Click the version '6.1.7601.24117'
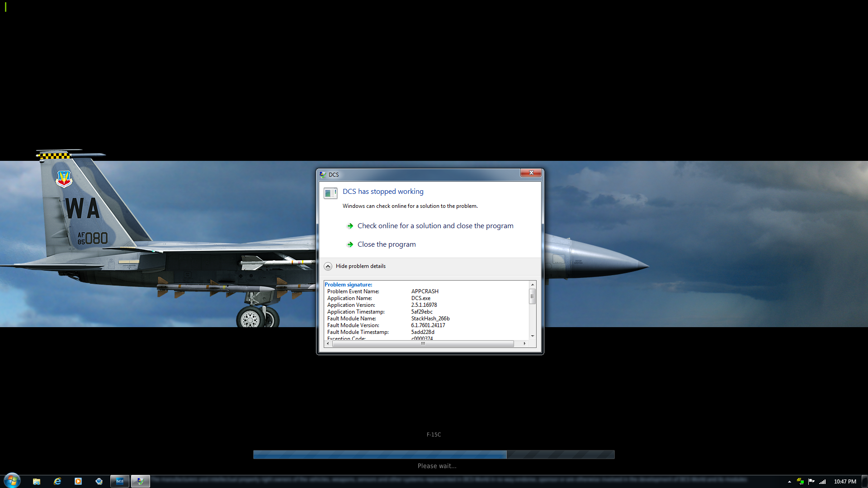868x488 pixels. (x=428, y=325)
